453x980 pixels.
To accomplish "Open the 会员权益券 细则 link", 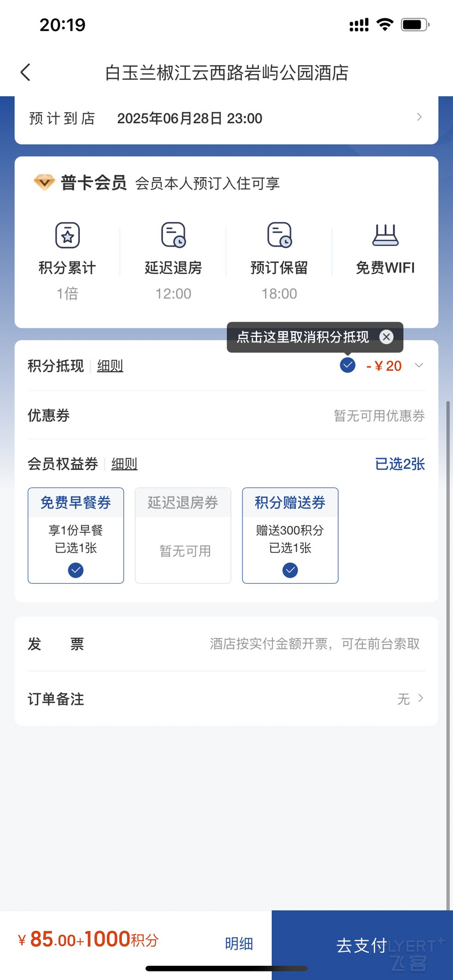I will click(124, 464).
